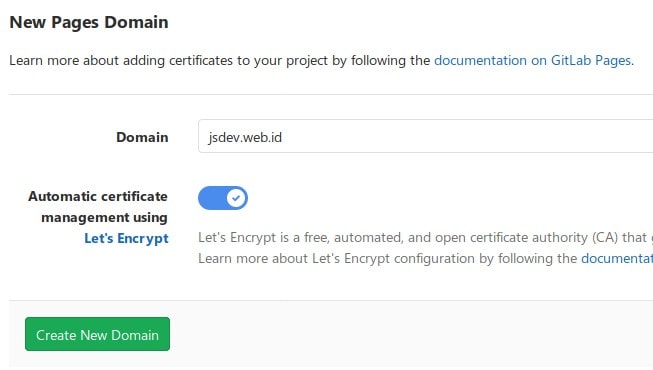Click the management using label line
Screen dimensions: 653x370
coord(105,217)
